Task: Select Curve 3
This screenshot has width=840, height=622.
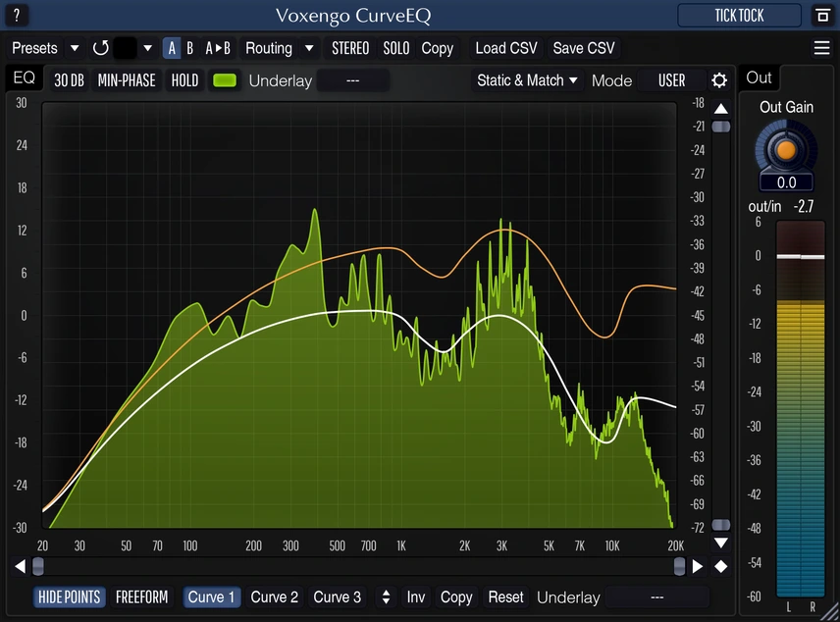Action: [337, 596]
